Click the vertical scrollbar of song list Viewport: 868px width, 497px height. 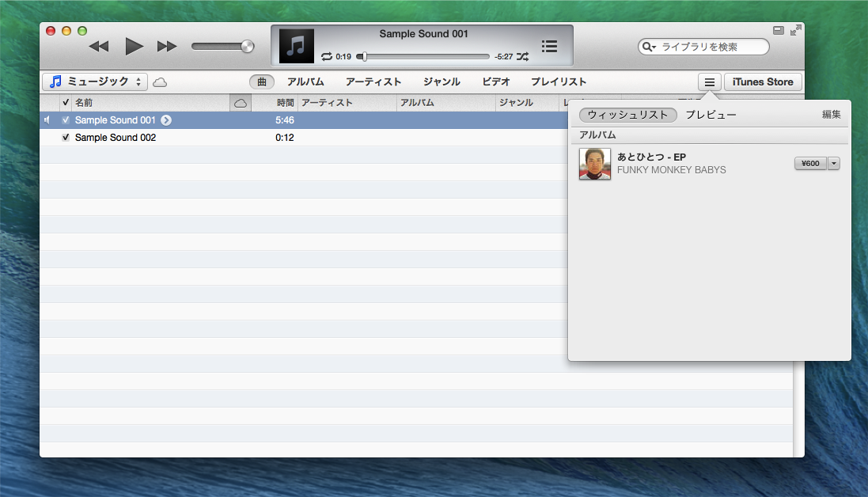click(799, 410)
